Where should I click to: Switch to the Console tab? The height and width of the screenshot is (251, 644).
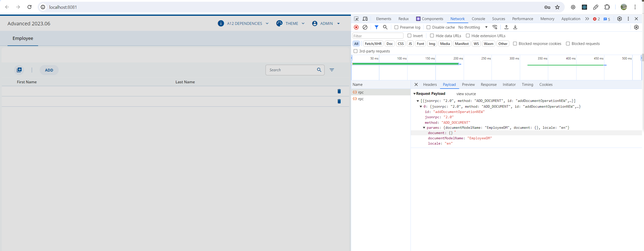coord(478,19)
